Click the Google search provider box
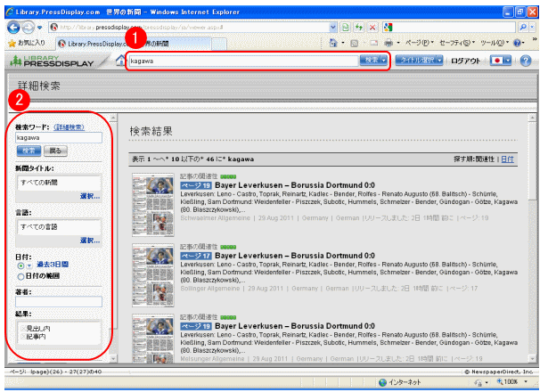The image size is (548, 392). click(449, 28)
